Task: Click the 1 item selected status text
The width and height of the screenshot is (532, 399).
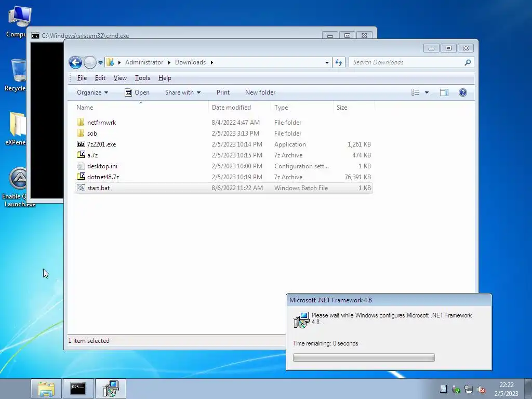Action: point(89,341)
